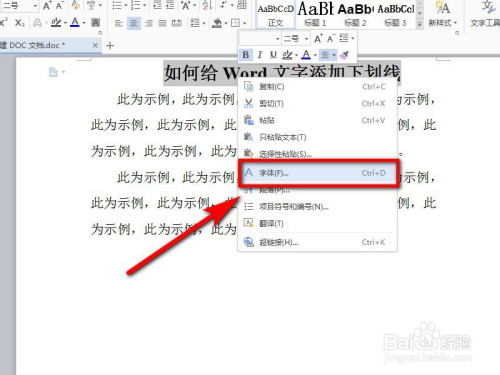Screen dimensions: 500x375
Task: Toggle Underline in the mini toolbar
Action: (x=273, y=55)
